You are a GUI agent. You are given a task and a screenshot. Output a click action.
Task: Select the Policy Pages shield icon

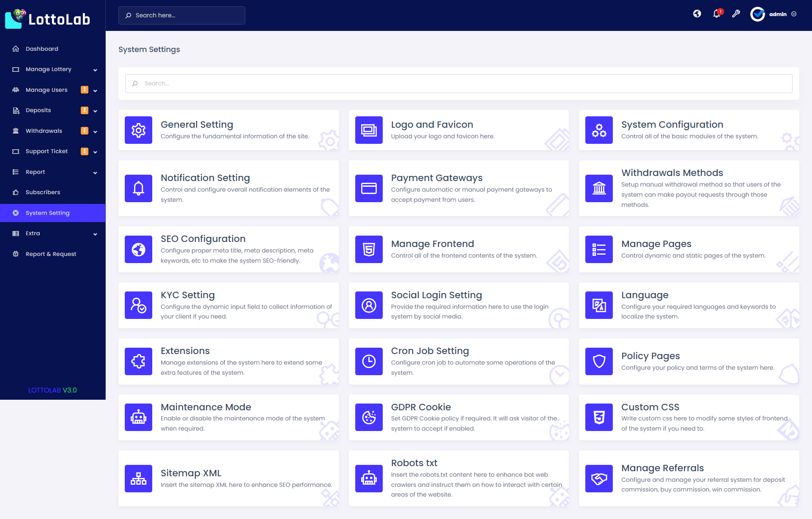tap(598, 361)
